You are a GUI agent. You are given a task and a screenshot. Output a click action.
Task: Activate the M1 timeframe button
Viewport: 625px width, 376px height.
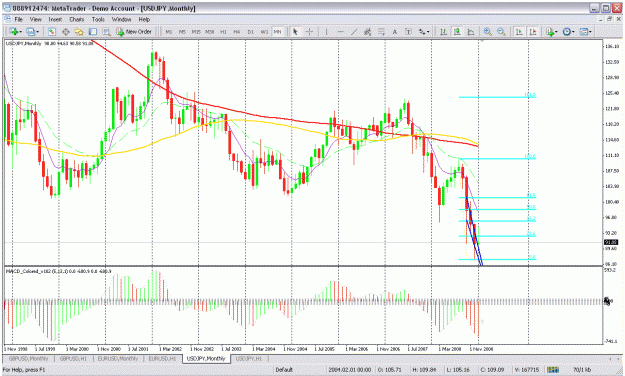tap(169, 31)
